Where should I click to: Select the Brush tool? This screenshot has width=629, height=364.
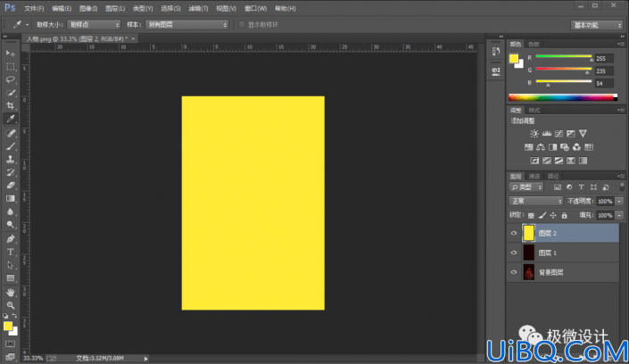pyautogui.click(x=11, y=146)
